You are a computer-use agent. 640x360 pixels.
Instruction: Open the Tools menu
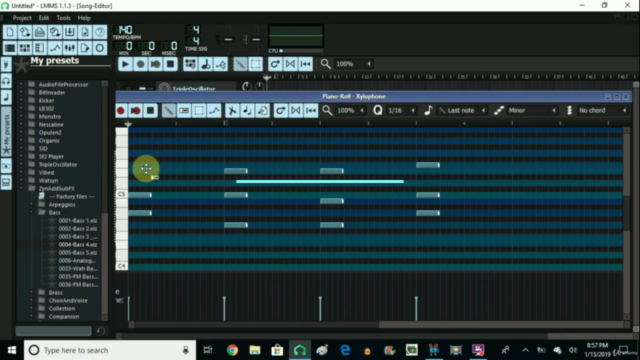63,18
